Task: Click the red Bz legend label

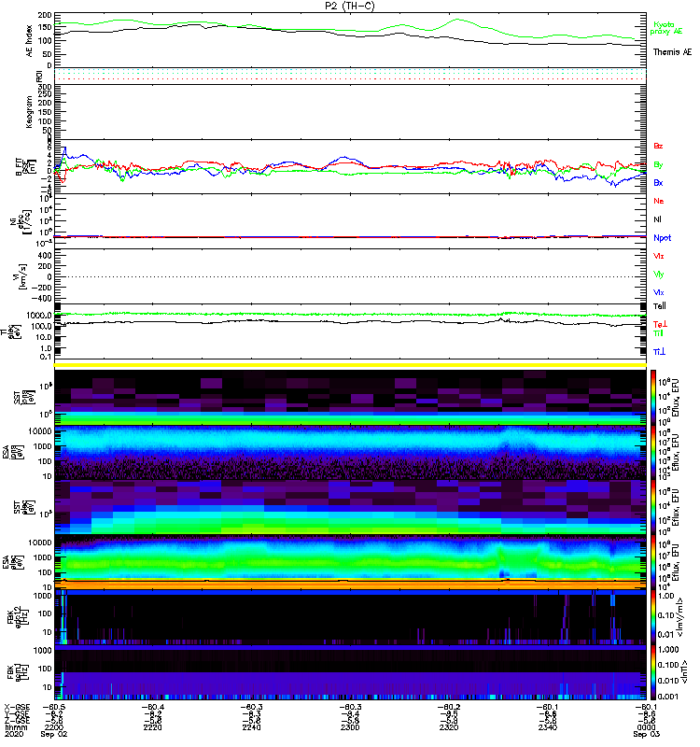Action: (x=658, y=146)
